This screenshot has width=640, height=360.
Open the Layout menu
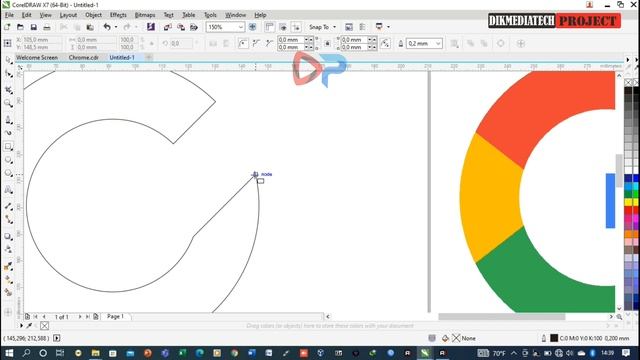pos(68,15)
